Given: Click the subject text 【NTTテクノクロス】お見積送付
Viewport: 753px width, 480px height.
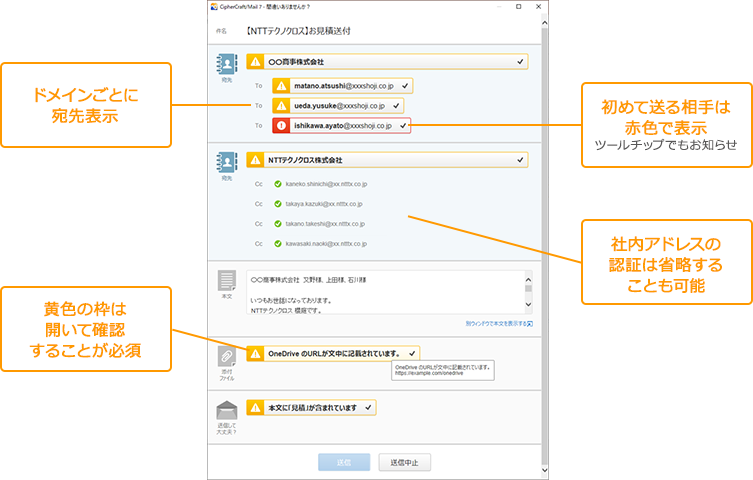Looking at the screenshot, I should (x=297, y=31).
